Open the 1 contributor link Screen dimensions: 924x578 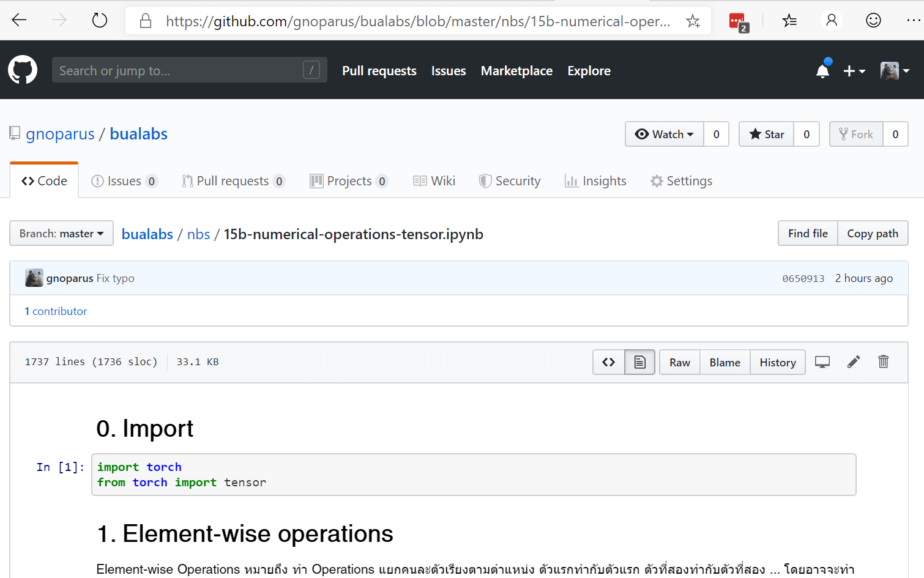pos(56,311)
